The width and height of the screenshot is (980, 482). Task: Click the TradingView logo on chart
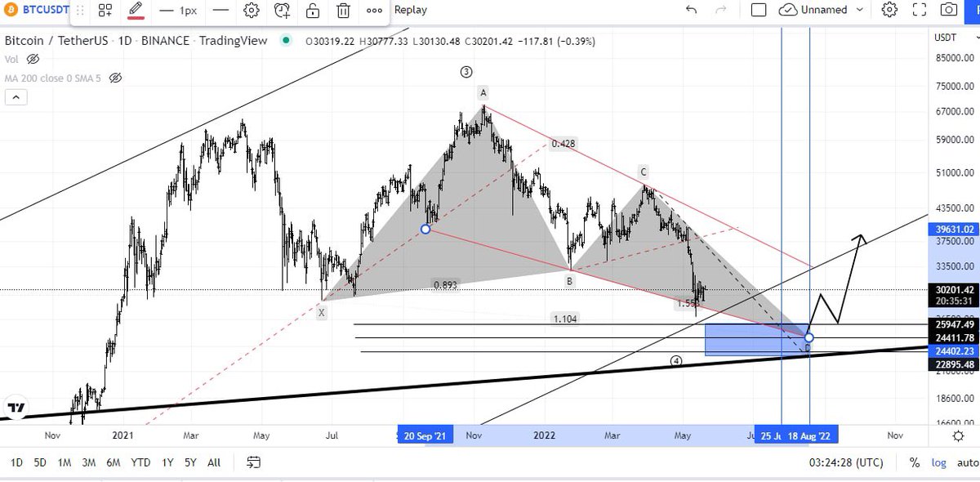click(16, 406)
